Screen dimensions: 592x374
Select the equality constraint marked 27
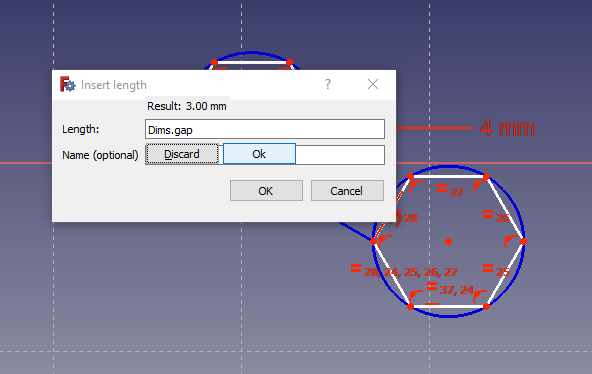point(449,190)
